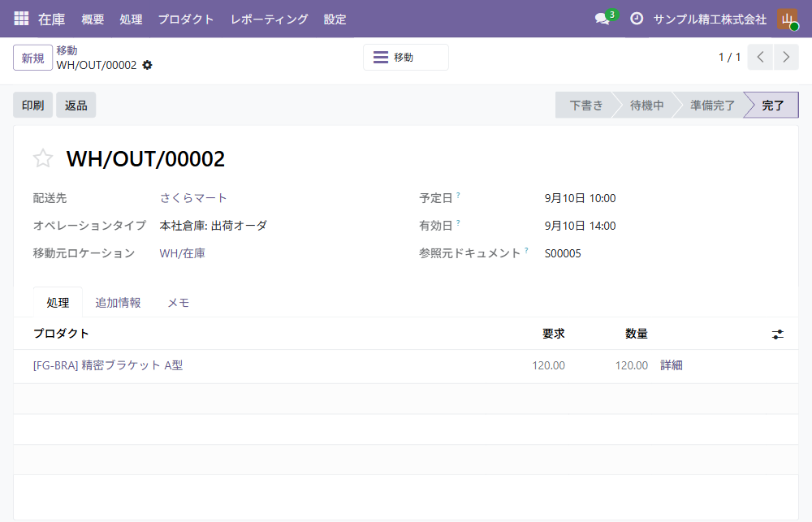The width and height of the screenshot is (812, 522).
Task: Click the gear icon next to WH/OUT/00002
Action: coord(147,65)
